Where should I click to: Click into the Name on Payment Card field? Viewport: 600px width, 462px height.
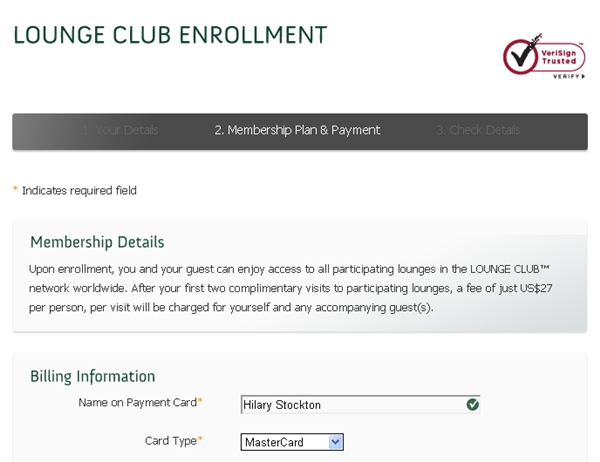[x=360, y=405]
